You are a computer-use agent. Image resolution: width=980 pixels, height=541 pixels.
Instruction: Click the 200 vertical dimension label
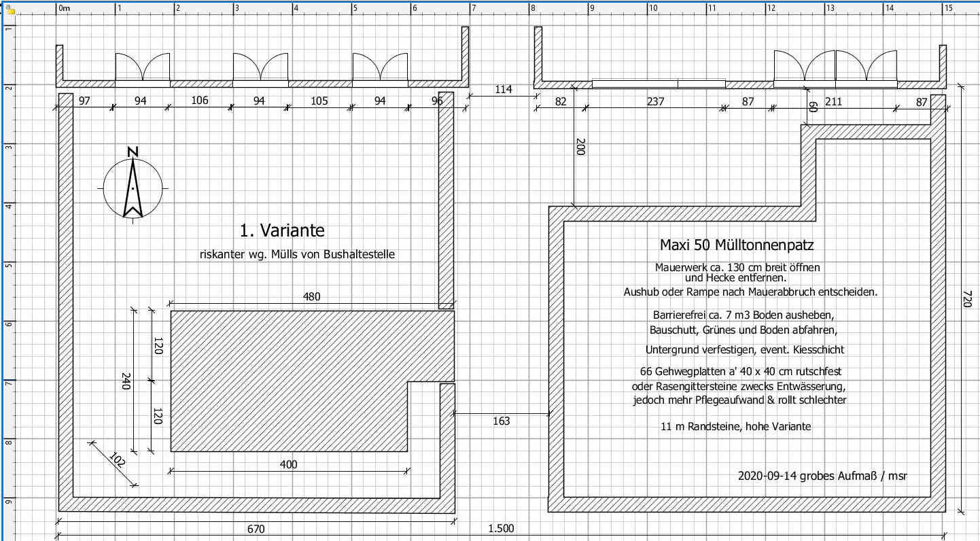(x=580, y=147)
